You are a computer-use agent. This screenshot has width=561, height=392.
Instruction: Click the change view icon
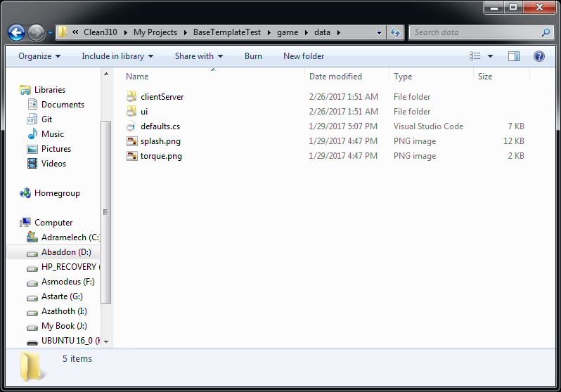(475, 56)
